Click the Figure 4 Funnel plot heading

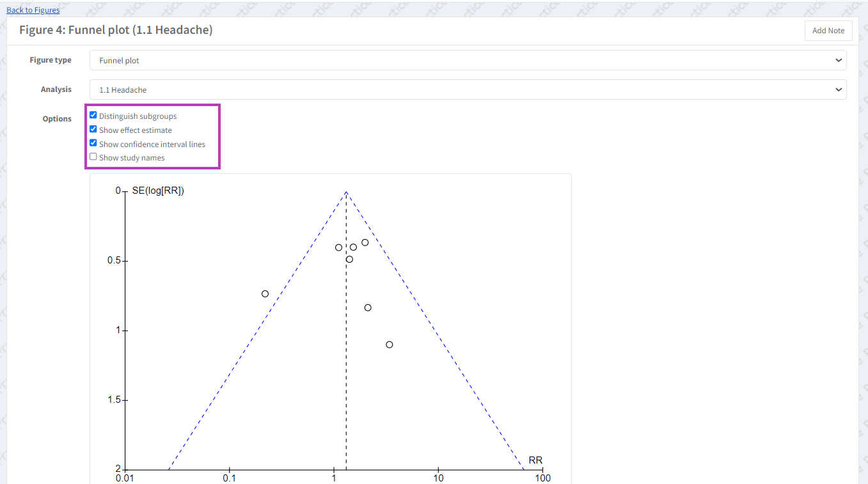(116, 30)
